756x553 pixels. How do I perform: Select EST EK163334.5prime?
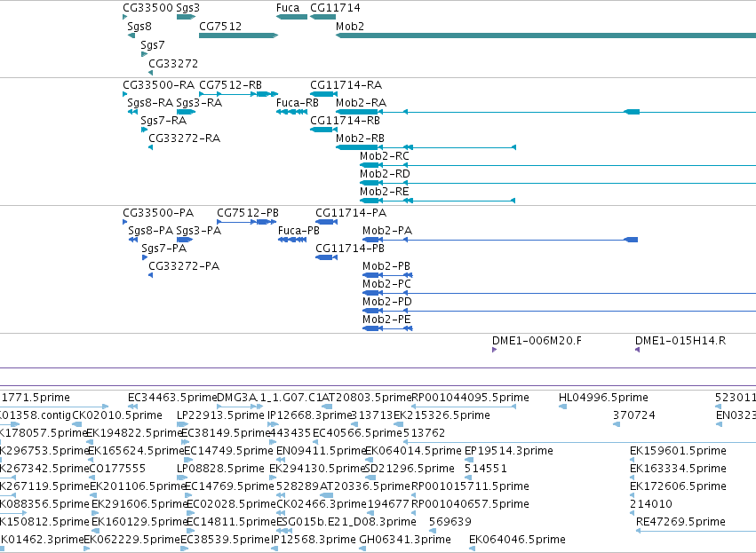pyautogui.click(x=678, y=470)
